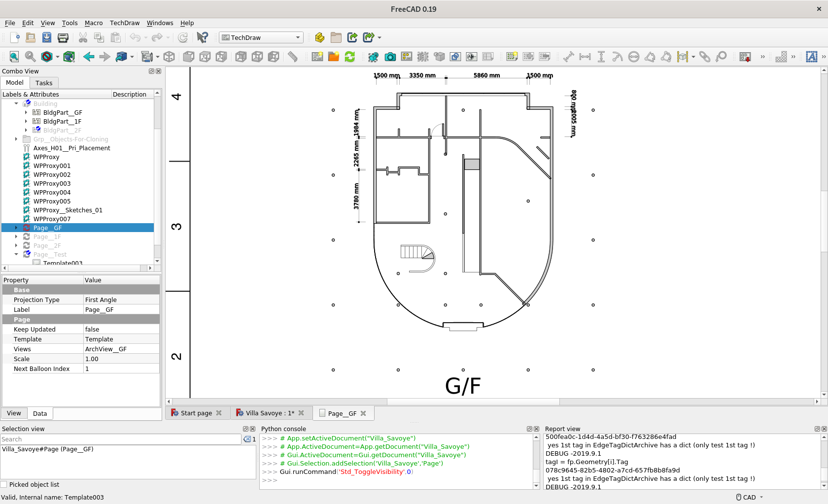This screenshot has width=828, height=504.
Task: Click the Keep Updated false value
Action: click(x=122, y=329)
